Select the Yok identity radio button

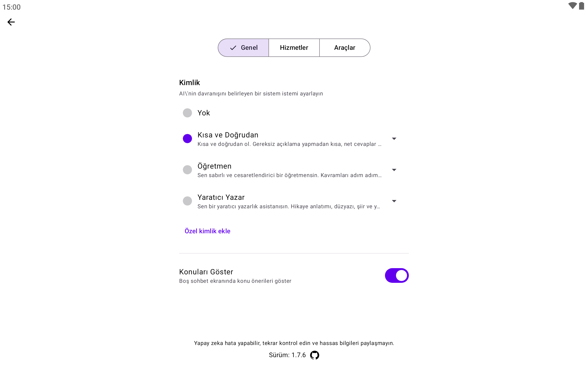(x=187, y=113)
